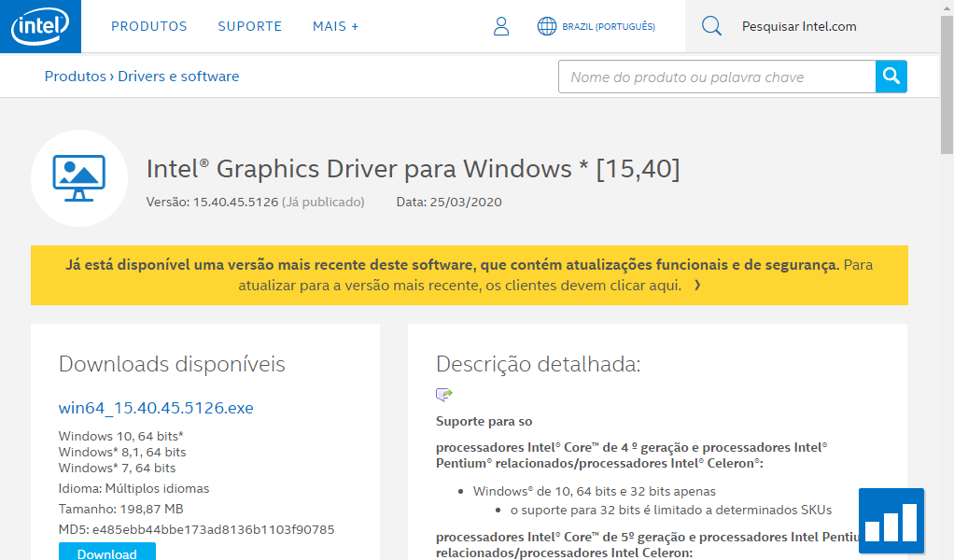Click the Suporte para so text

point(484,421)
